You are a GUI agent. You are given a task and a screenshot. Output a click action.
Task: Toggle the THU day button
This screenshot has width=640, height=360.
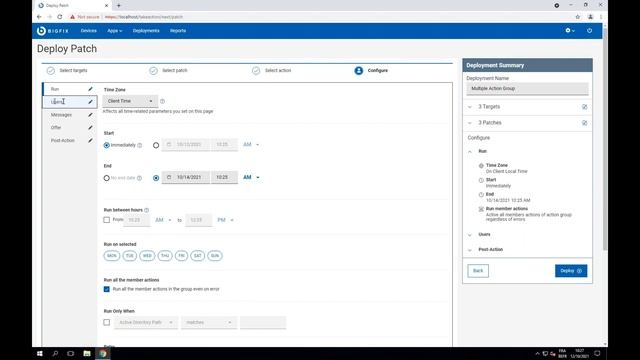point(165,256)
